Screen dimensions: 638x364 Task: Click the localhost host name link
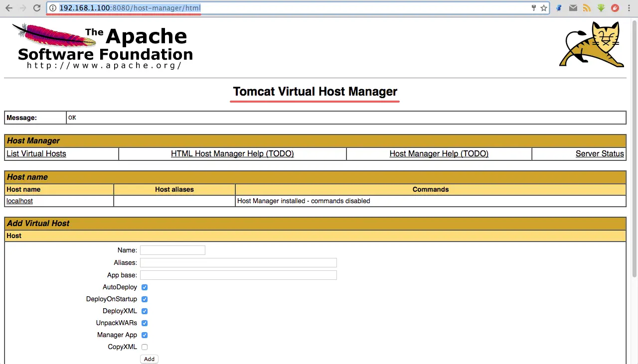click(x=19, y=201)
